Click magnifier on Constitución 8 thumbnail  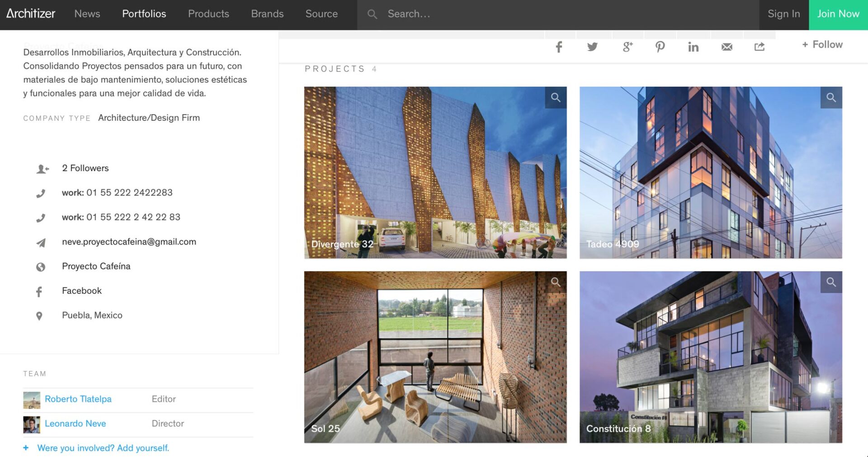831,282
